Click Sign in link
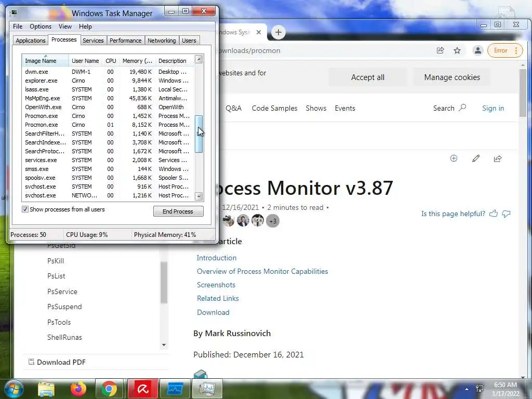The width and height of the screenshot is (532, 399). click(x=493, y=108)
